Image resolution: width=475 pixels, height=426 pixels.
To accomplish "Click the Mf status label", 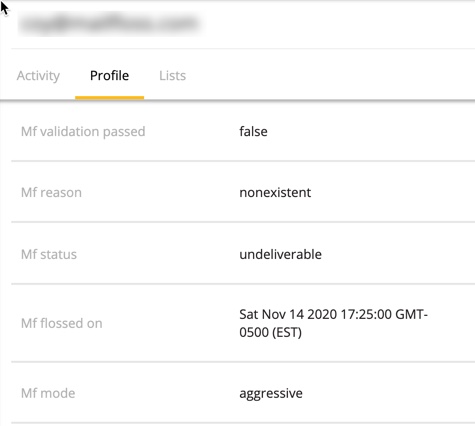I will pyautogui.click(x=49, y=254).
